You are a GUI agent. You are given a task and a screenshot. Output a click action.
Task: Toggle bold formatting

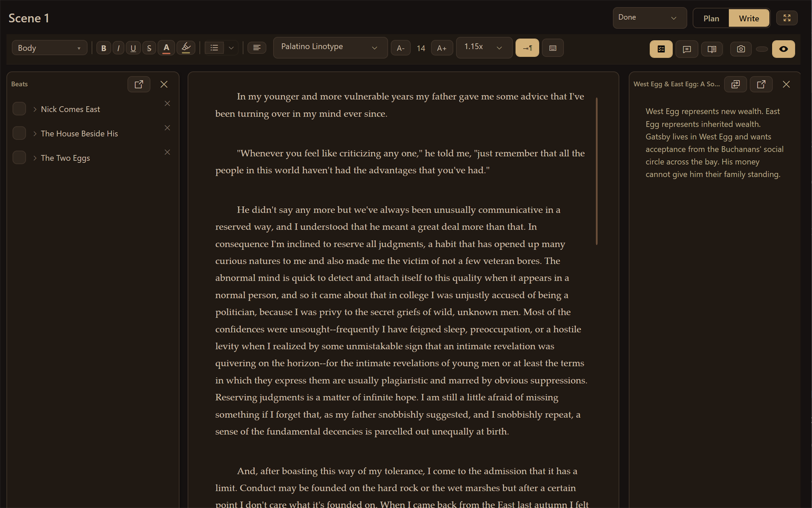pyautogui.click(x=104, y=48)
